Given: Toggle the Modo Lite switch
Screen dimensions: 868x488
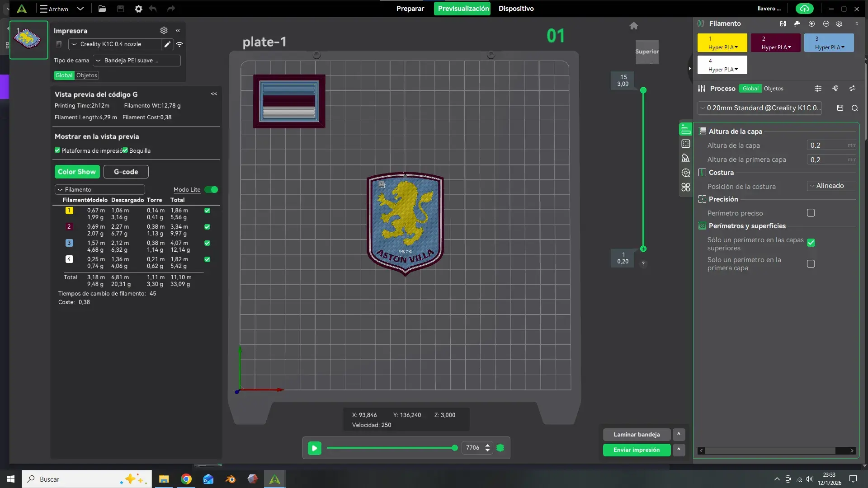Looking at the screenshot, I should (x=211, y=190).
